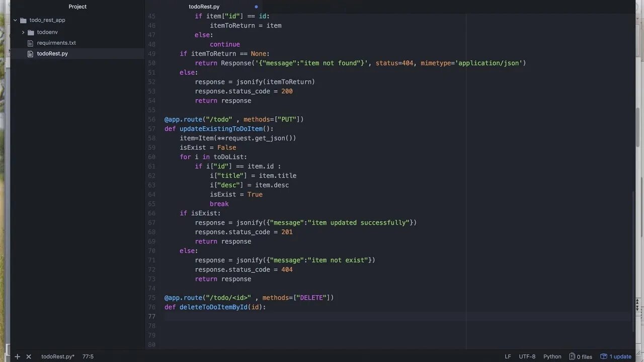
Task: Click 'item.title' on line 62
Action: [x=278, y=176]
